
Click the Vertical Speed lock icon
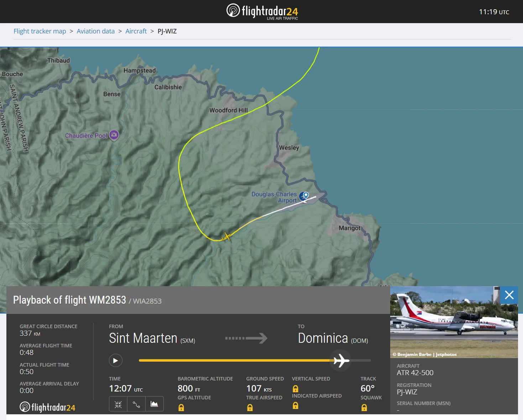pyautogui.click(x=296, y=389)
